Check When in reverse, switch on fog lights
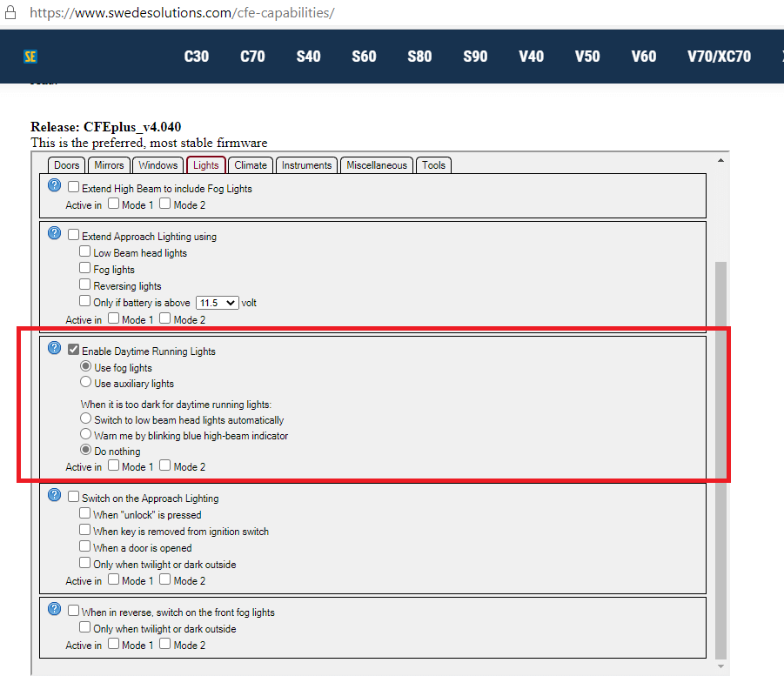This screenshot has height=676, width=784. pos(73,611)
